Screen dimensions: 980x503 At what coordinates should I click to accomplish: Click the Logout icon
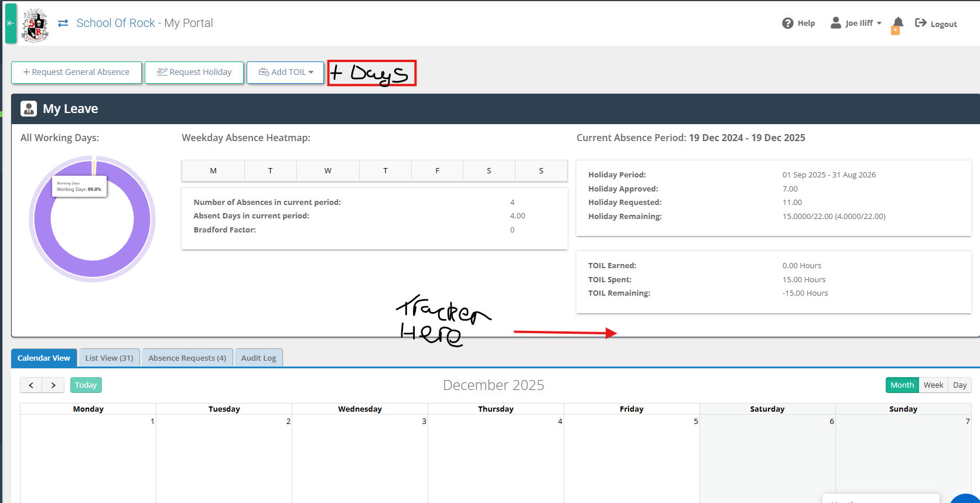921,23
